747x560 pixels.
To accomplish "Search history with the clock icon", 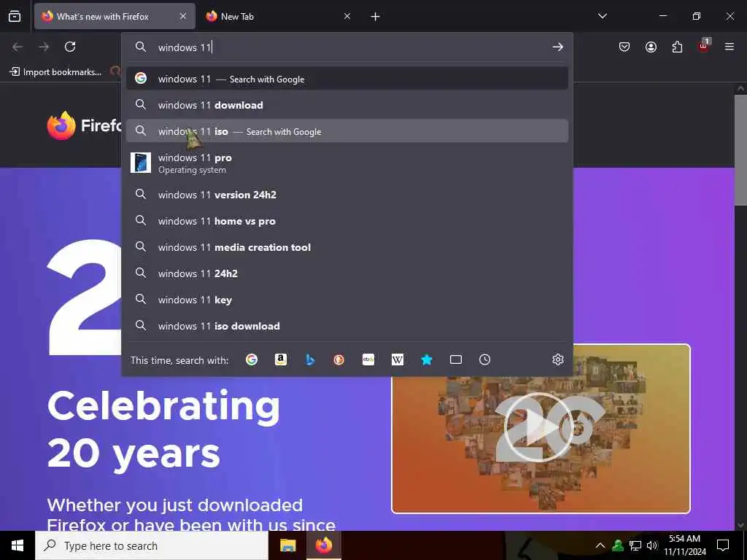I will pos(484,359).
